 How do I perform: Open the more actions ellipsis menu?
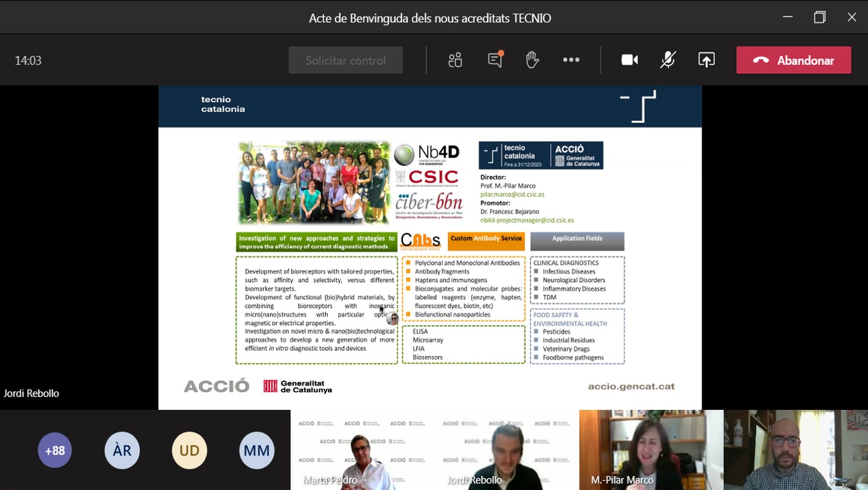pos(571,60)
